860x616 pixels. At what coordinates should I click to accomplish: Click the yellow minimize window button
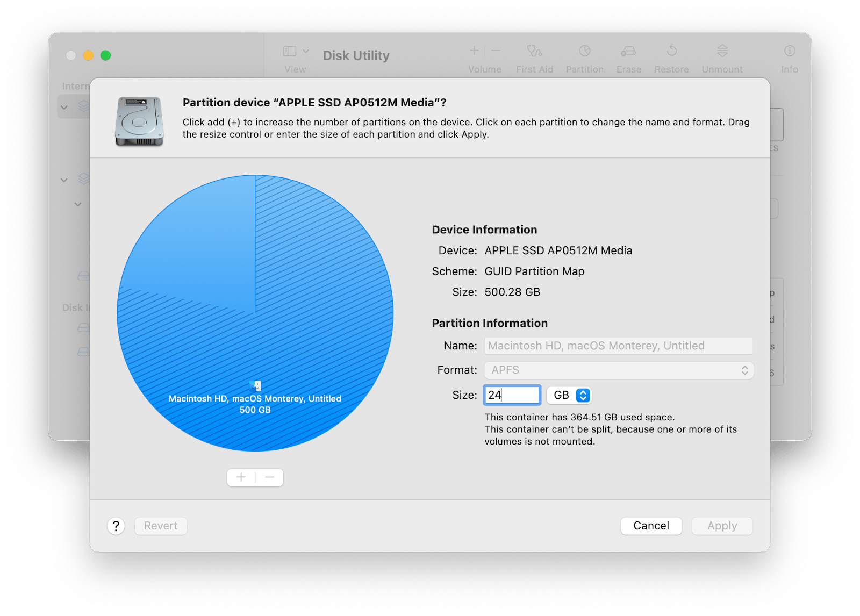[x=88, y=55]
